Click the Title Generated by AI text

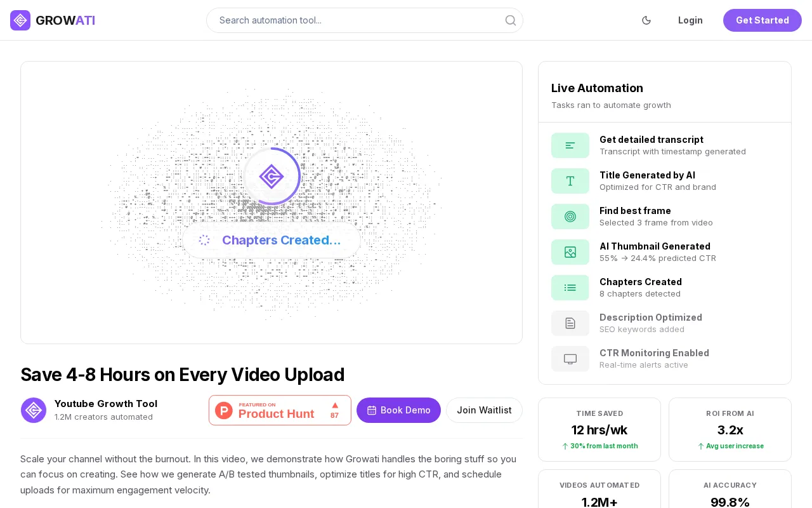(x=647, y=175)
